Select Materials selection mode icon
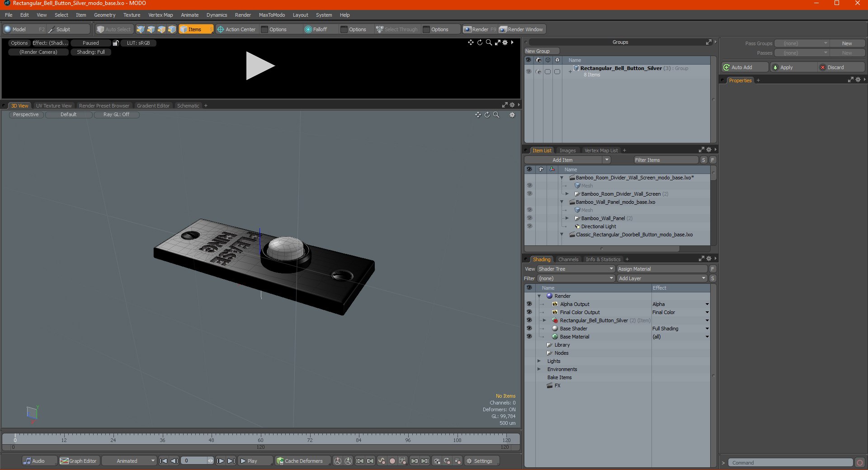 click(x=172, y=29)
